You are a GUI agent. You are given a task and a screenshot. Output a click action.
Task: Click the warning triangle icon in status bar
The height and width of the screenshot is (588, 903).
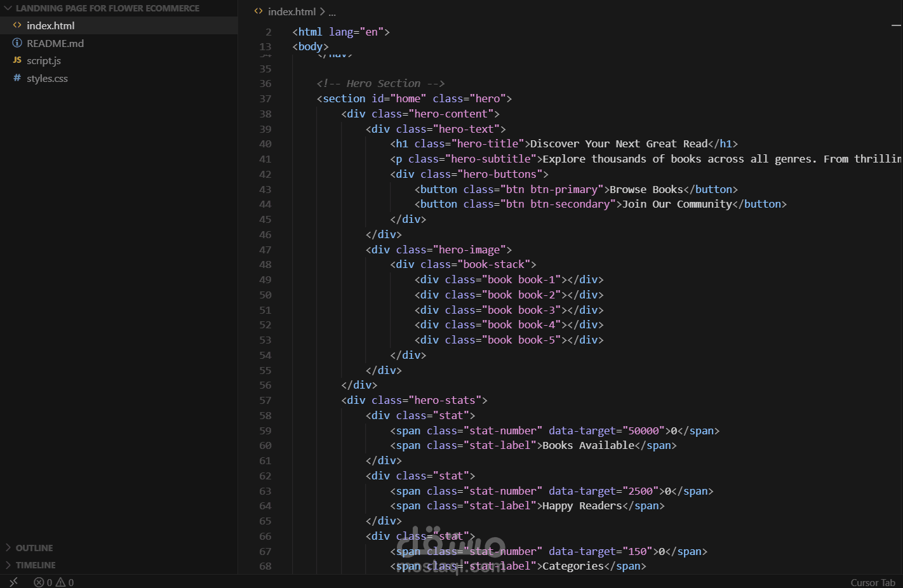click(x=60, y=582)
